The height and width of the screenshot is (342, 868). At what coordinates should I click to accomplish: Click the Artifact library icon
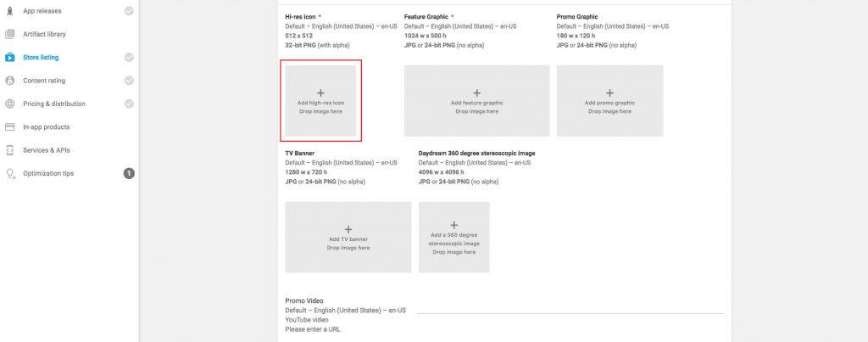[x=10, y=34]
